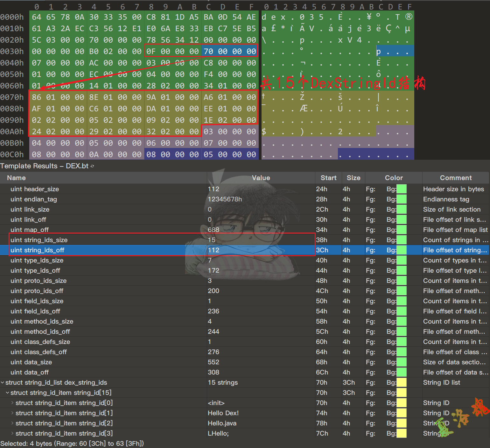Click the refresh icon beside Template Results DEX.bt

point(92,166)
